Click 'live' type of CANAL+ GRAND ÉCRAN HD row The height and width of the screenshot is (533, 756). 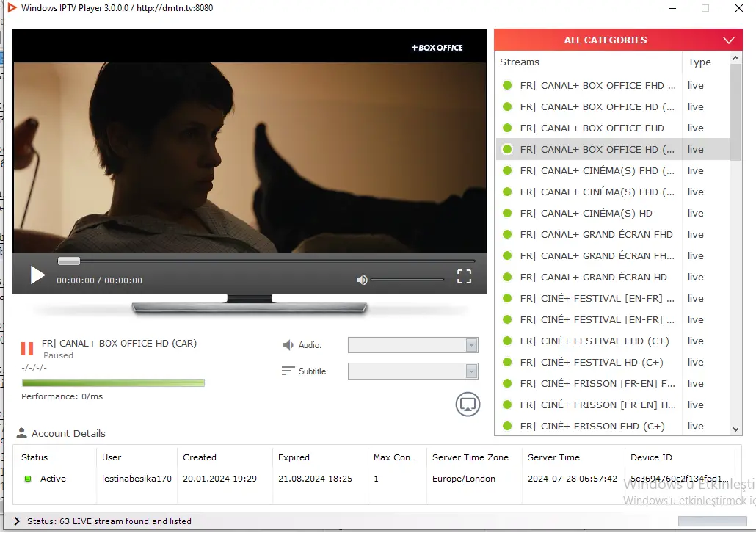tap(695, 277)
